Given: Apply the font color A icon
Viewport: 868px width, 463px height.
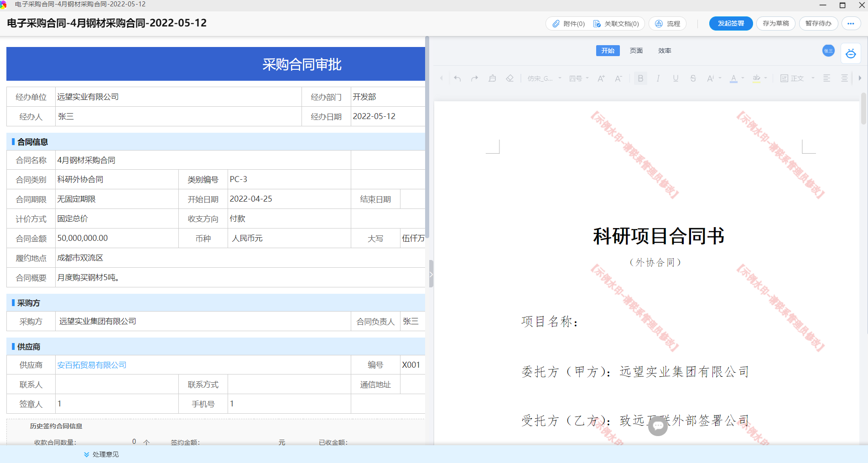Looking at the screenshot, I should click(x=733, y=78).
